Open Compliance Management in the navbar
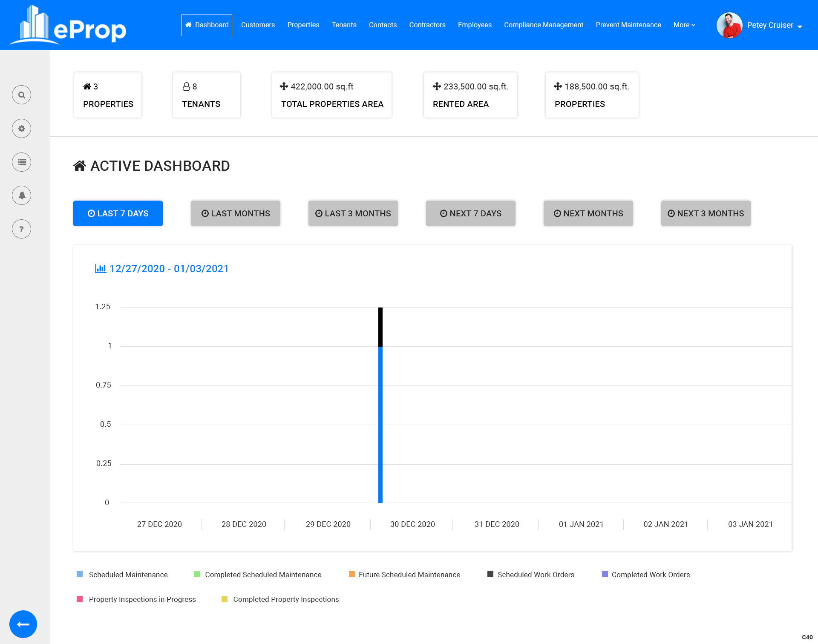This screenshot has width=818, height=644. click(543, 25)
